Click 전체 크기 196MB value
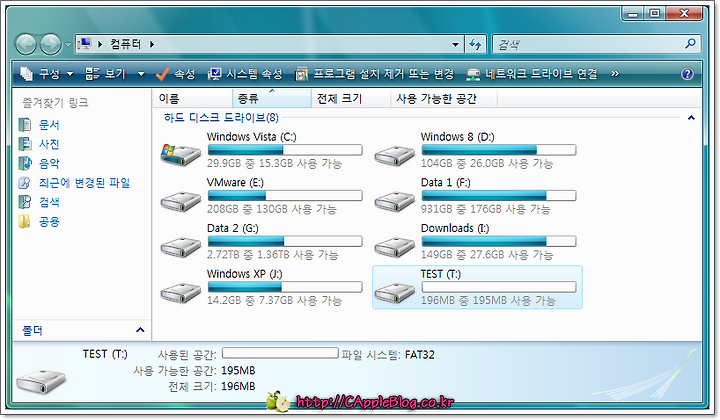This screenshot has height=420, width=720. [238, 386]
